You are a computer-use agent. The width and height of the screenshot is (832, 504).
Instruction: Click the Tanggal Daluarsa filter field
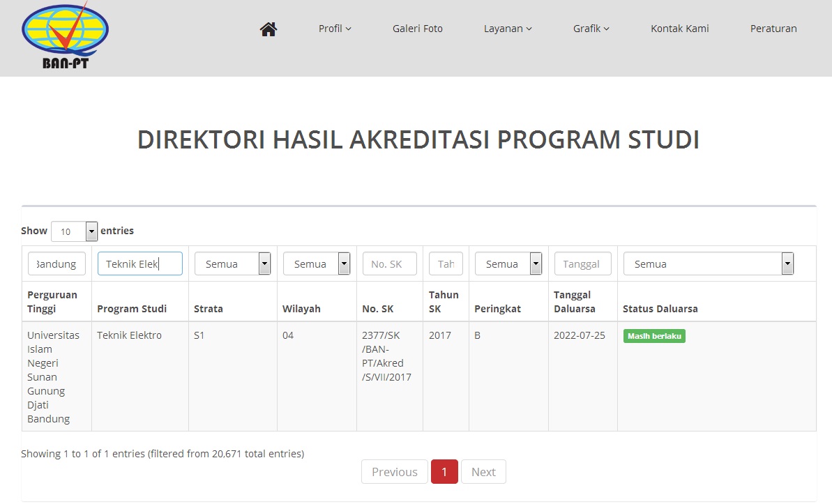pos(582,264)
